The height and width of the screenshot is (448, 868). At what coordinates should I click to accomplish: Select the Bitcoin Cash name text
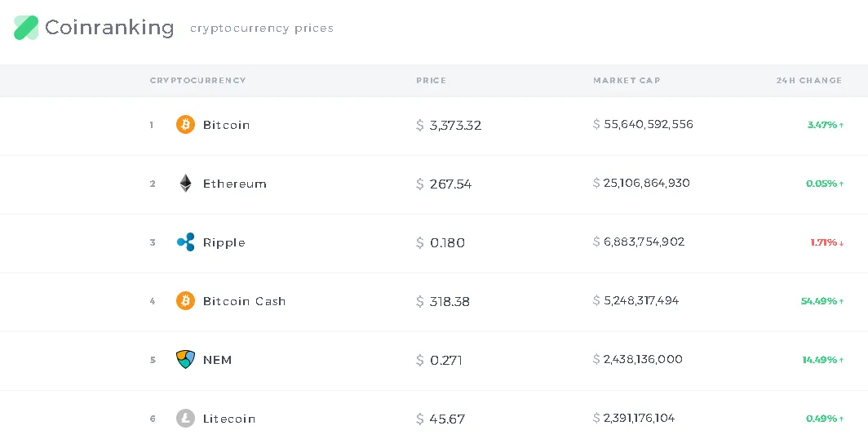coord(244,301)
